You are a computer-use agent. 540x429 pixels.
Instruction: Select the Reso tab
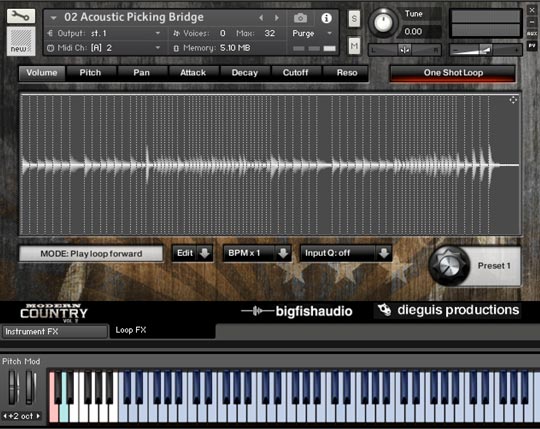pyautogui.click(x=347, y=73)
